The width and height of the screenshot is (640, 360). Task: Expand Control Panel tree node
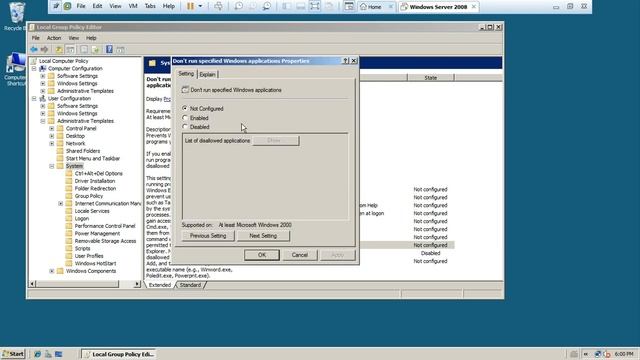tap(52, 128)
